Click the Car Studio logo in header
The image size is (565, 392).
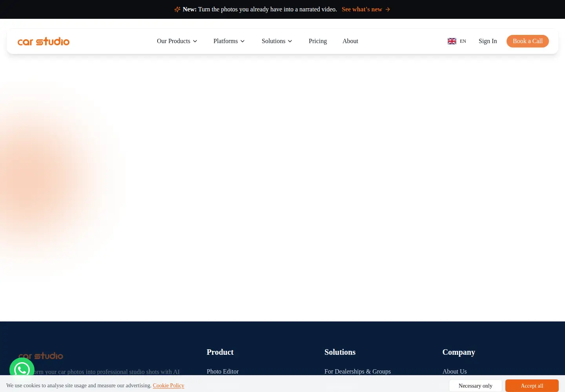coord(44,41)
